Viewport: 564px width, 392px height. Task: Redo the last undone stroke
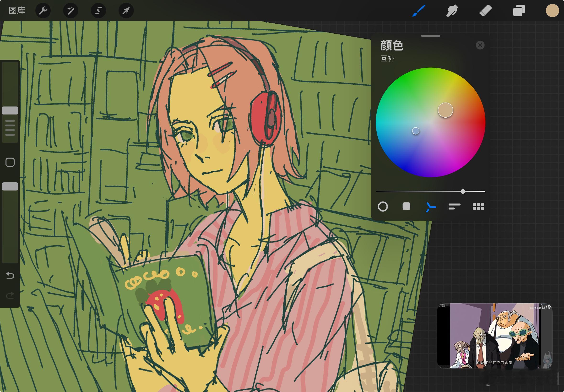[10, 295]
